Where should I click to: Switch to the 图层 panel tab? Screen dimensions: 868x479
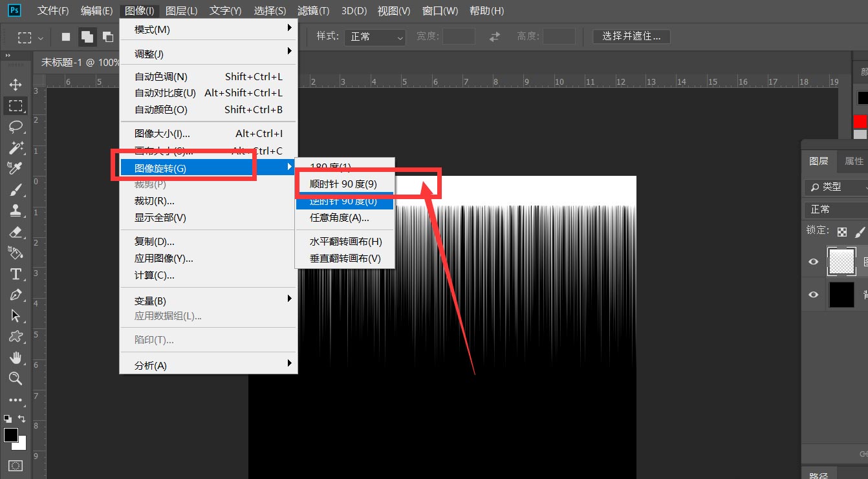point(819,161)
